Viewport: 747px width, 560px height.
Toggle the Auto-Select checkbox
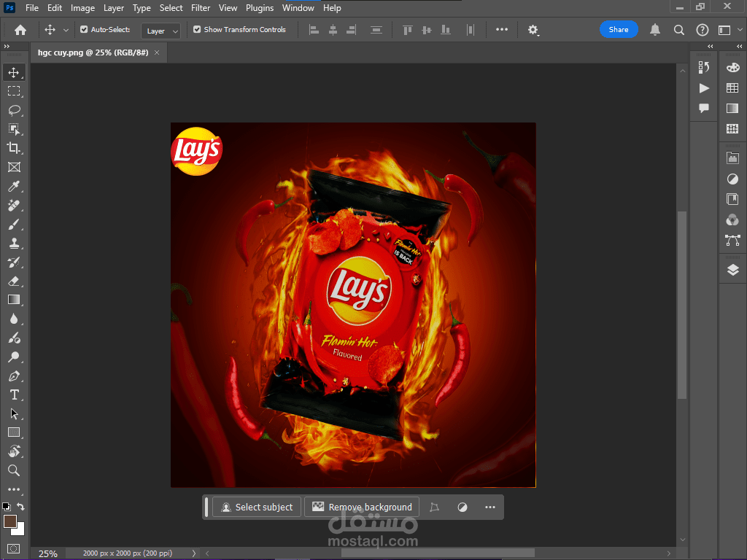pos(84,29)
